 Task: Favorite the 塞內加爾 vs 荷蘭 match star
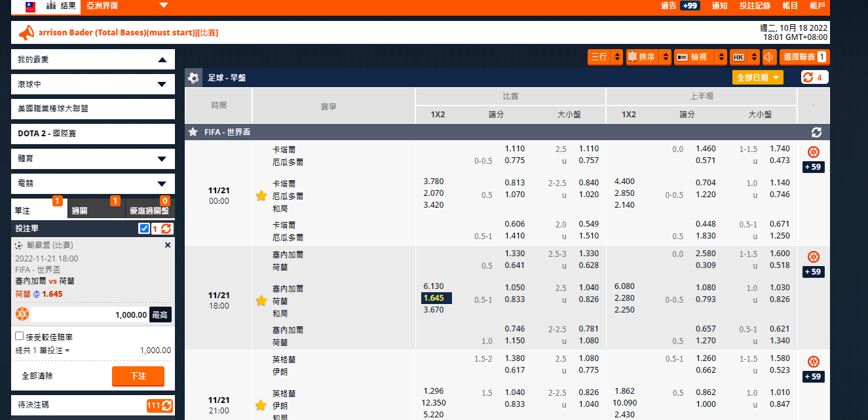(261, 301)
